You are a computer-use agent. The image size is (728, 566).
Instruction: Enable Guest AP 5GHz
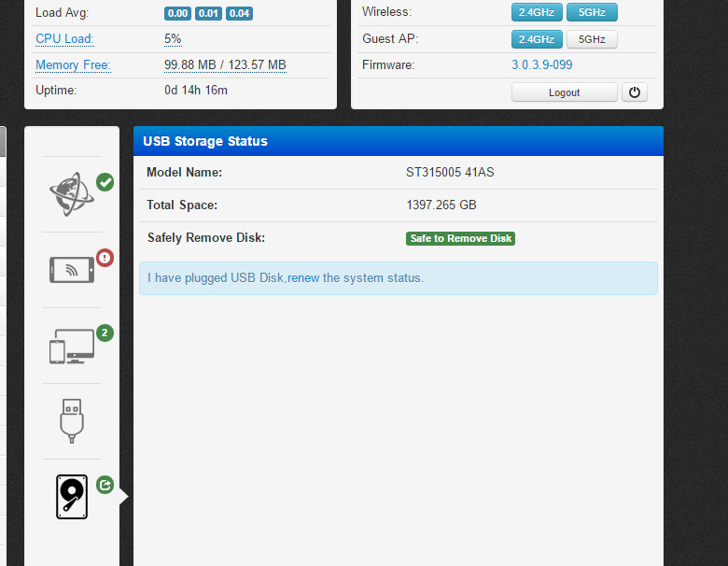[592, 39]
